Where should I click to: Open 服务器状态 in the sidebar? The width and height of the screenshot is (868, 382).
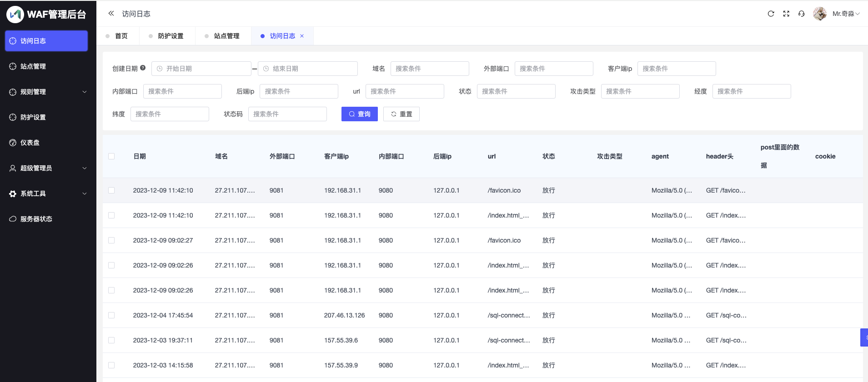46,219
